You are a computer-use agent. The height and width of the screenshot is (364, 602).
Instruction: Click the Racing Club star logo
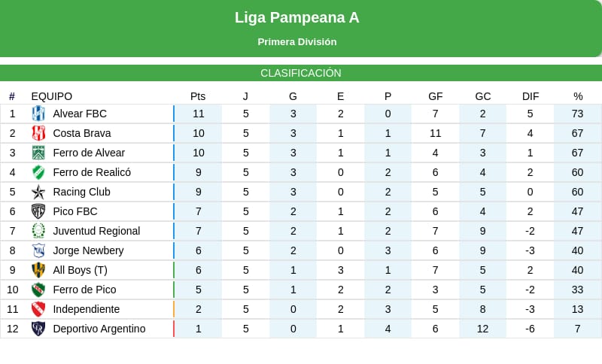38,192
